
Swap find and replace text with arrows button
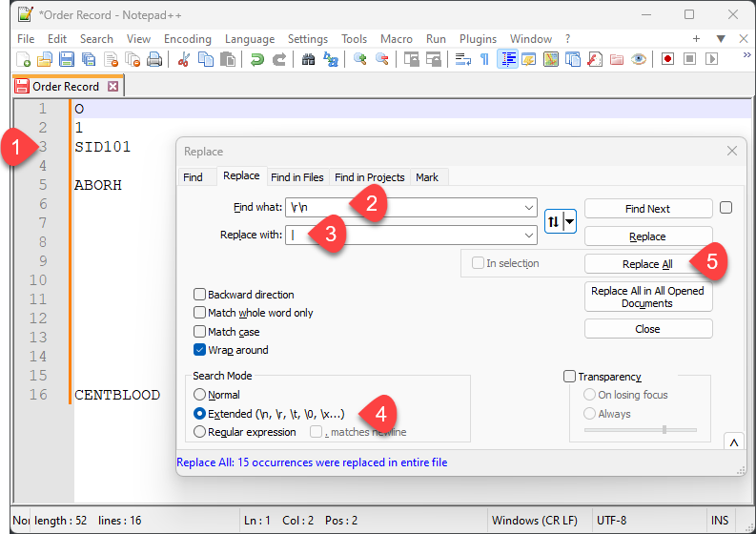click(x=554, y=222)
